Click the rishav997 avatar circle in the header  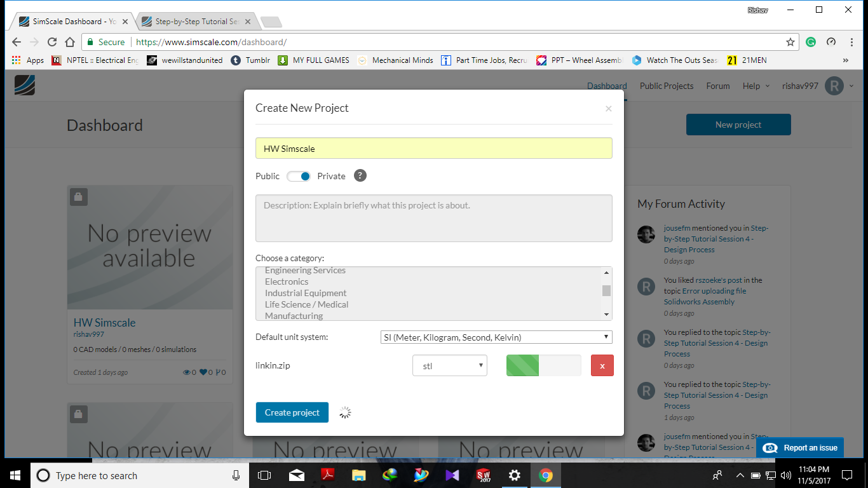tap(834, 86)
